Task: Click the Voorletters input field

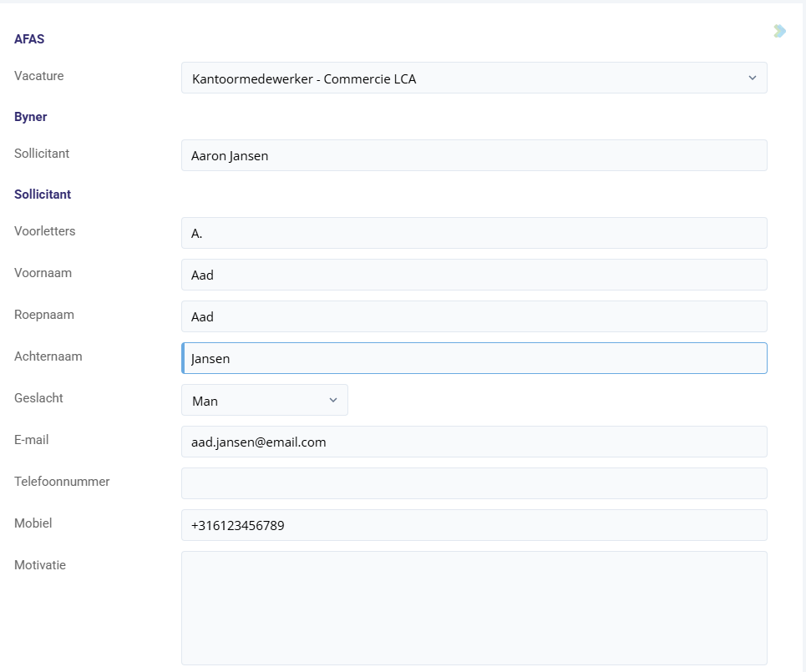Action: tap(474, 233)
